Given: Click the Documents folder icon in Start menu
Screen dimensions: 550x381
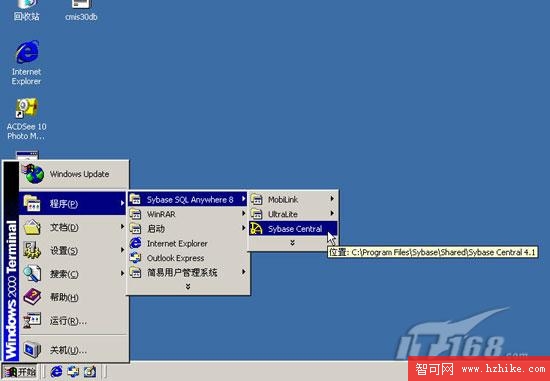Looking at the screenshot, I should 32,227.
